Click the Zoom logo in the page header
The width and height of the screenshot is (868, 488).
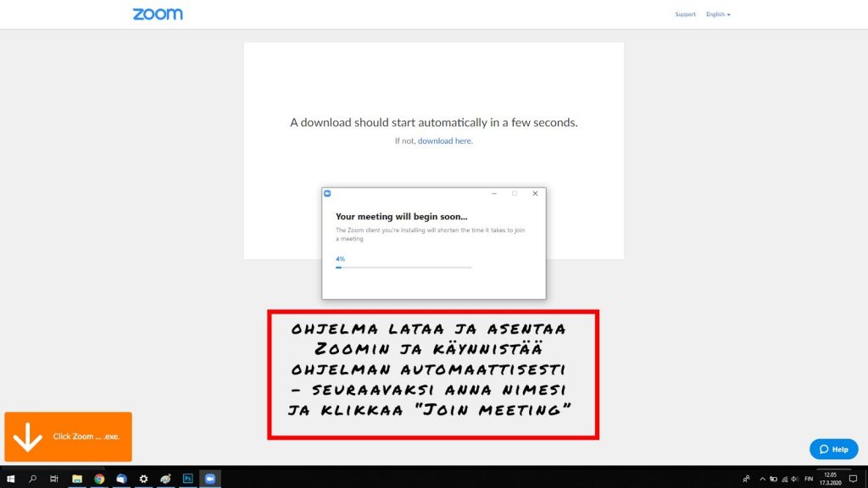coord(158,14)
